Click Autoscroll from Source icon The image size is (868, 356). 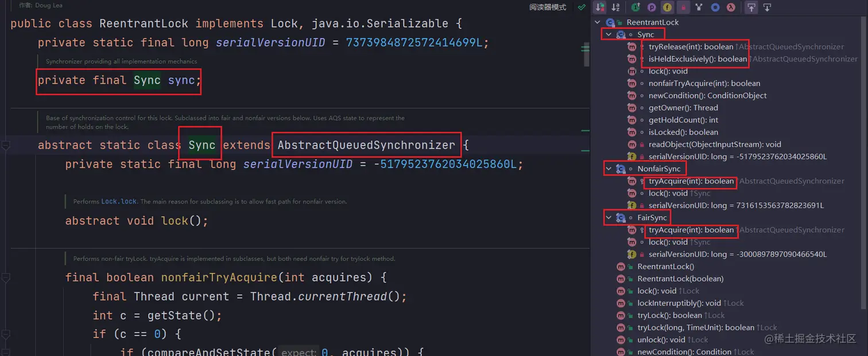(x=767, y=7)
